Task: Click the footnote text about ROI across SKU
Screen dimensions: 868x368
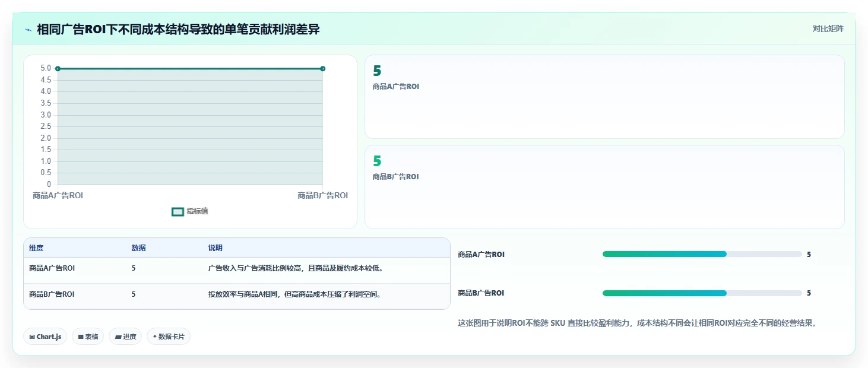Action: pos(637,323)
